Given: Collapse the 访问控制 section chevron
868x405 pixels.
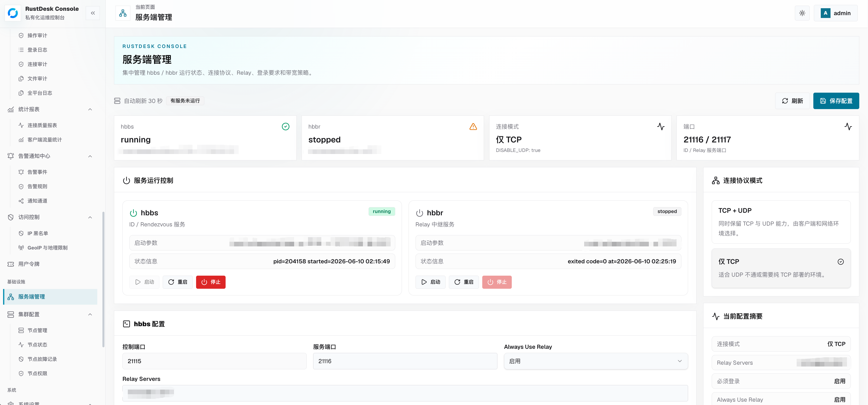Looking at the screenshot, I should click(x=90, y=217).
